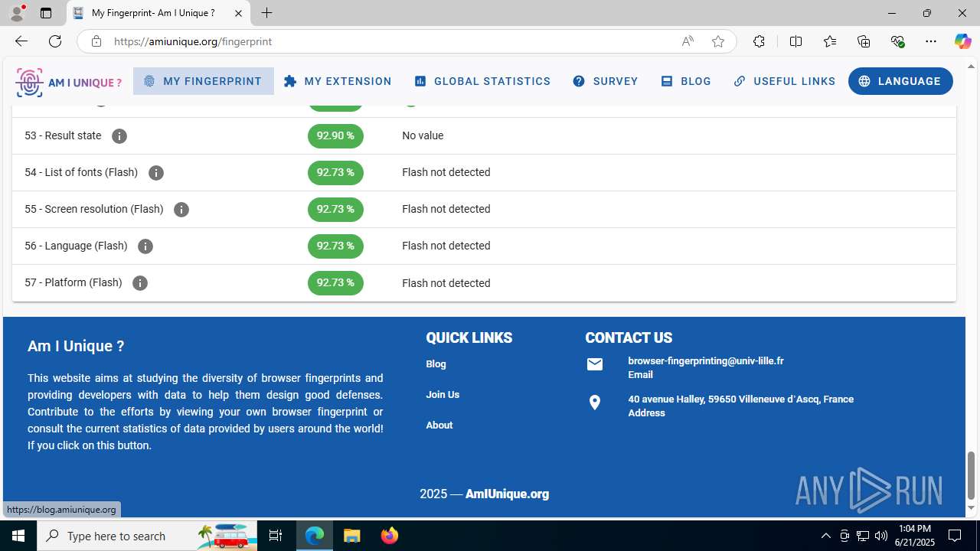
Task: Go back to previous page in browser
Action: tap(21, 41)
